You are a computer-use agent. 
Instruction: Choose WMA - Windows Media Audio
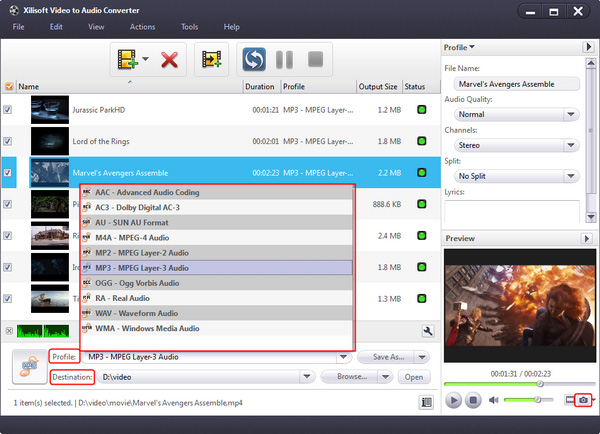pyautogui.click(x=217, y=328)
